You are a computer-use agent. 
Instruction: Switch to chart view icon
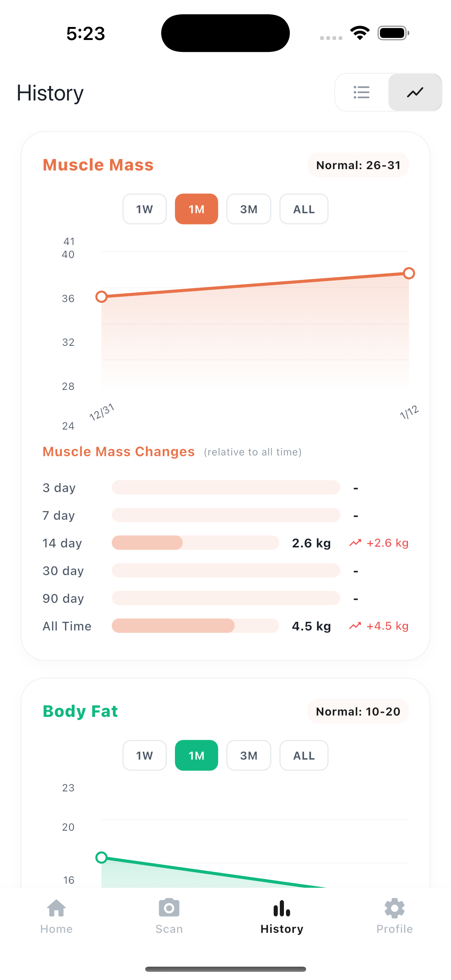click(x=415, y=93)
